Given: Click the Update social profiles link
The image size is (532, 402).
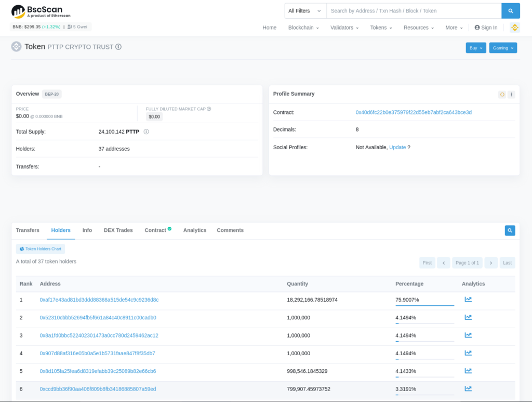Looking at the screenshot, I should tap(397, 147).
